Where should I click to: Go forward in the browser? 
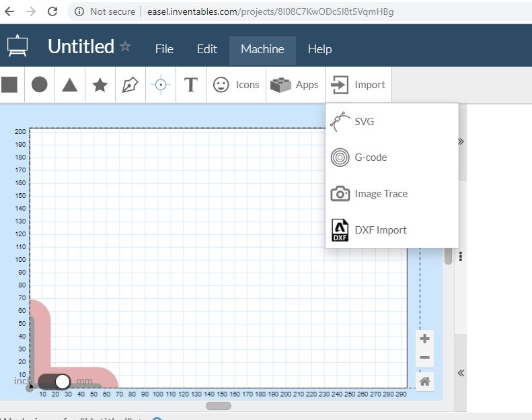[x=31, y=11]
